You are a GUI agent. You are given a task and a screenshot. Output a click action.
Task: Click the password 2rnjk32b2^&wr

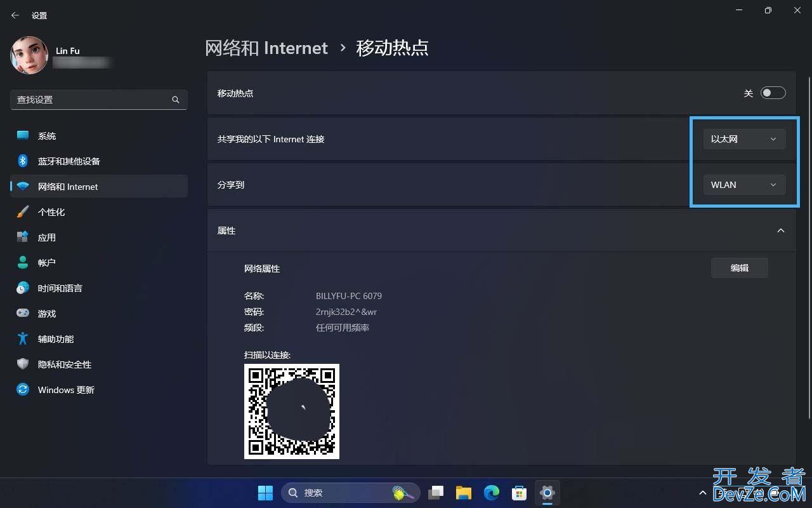pos(346,312)
